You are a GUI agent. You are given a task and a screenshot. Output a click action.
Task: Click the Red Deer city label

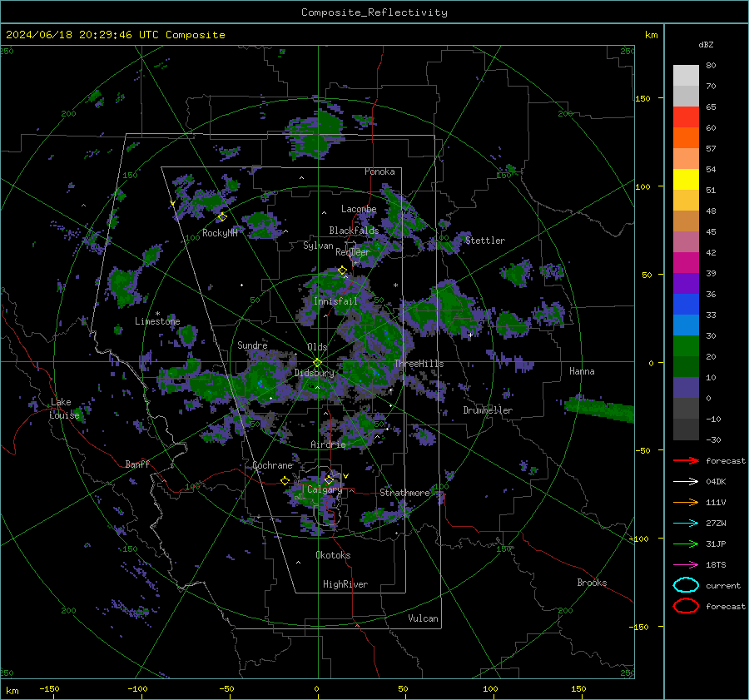pos(353,252)
